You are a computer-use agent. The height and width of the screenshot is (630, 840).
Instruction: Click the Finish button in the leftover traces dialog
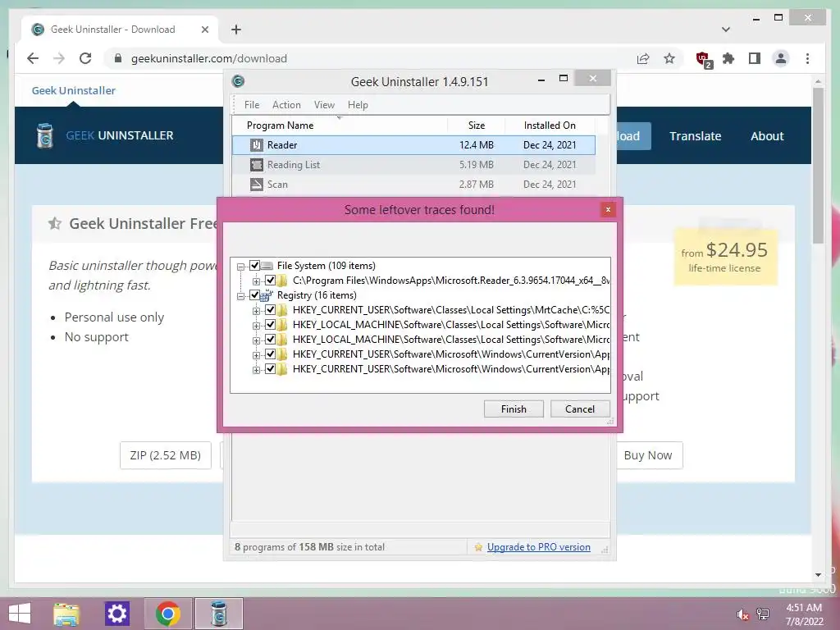tap(514, 409)
